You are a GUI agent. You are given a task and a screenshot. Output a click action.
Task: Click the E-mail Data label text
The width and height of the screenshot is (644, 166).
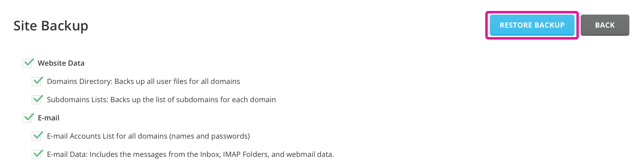pos(67,154)
